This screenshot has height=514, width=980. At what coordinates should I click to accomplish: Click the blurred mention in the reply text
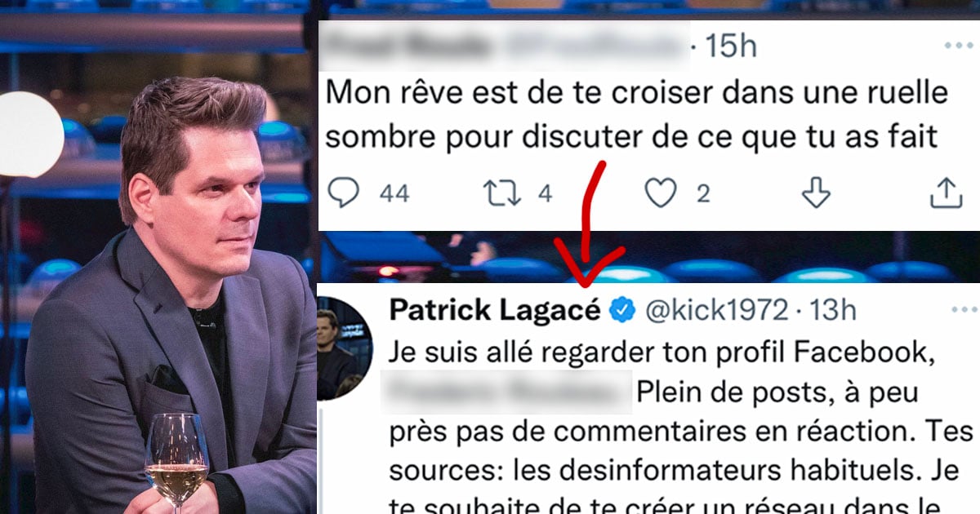(x=510, y=392)
